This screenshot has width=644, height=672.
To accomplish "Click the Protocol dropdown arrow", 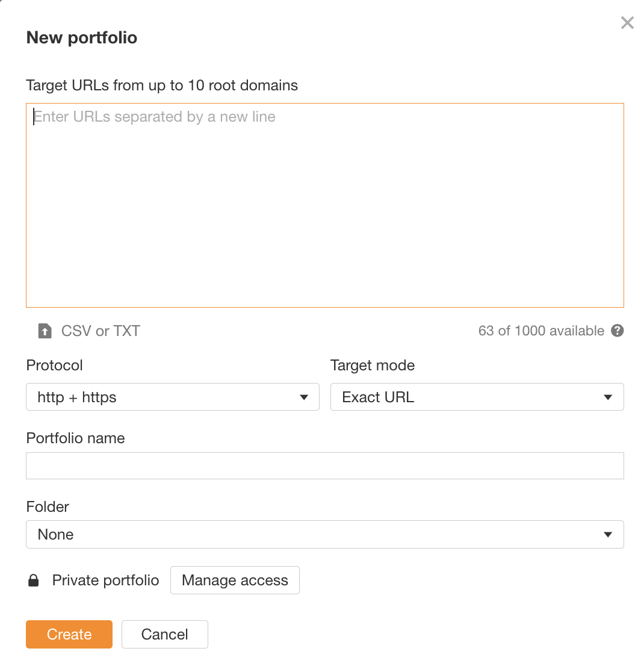I will click(304, 397).
